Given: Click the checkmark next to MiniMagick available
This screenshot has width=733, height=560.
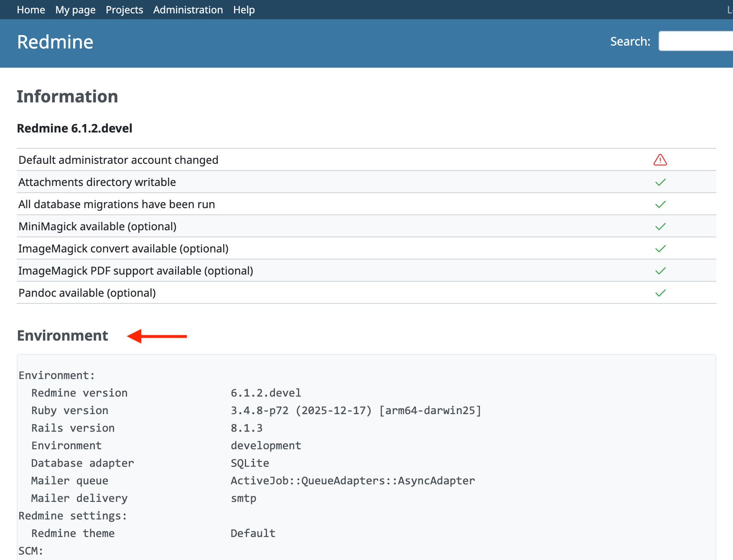Looking at the screenshot, I should 660,227.
